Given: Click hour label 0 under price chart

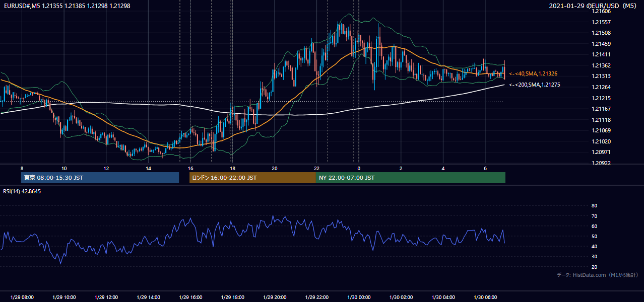Looking at the screenshot, I should point(359,168).
